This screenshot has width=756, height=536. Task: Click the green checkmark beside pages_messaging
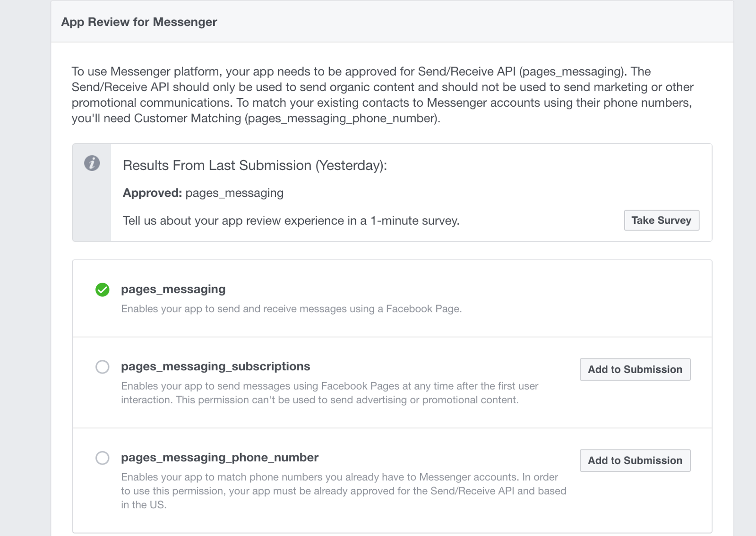[x=103, y=289]
